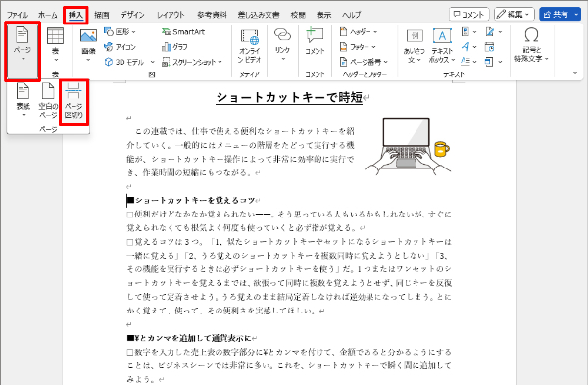Go to the レイアウト tab
Viewport: 588px width, 385px height.
tap(171, 15)
